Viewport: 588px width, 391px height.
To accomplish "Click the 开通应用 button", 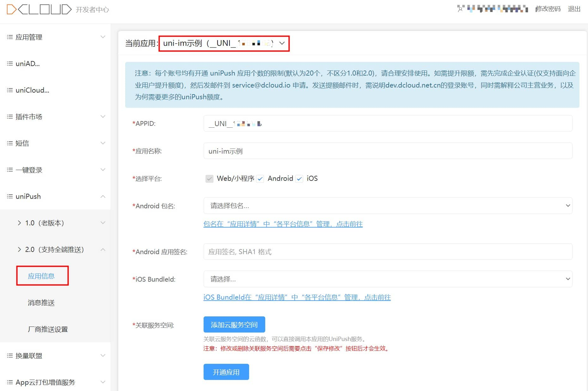I will click(226, 372).
